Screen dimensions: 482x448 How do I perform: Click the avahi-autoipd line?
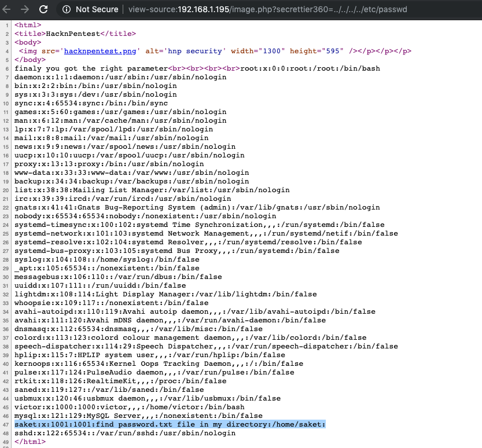pyautogui.click(x=194, y=311)
